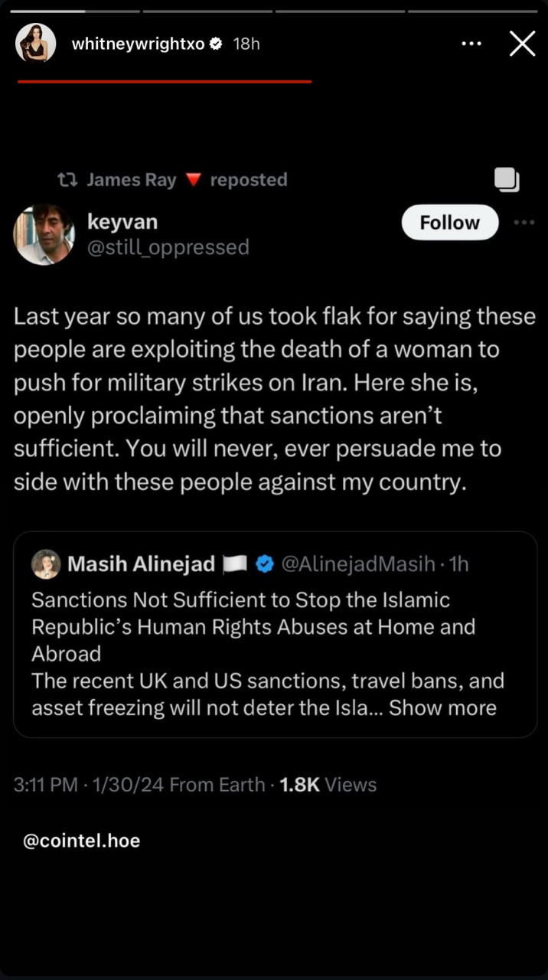The width and height of the screenshot is (548, 980).
Task: Click the 1.8K Views count
Action: [x=328, y=785]
